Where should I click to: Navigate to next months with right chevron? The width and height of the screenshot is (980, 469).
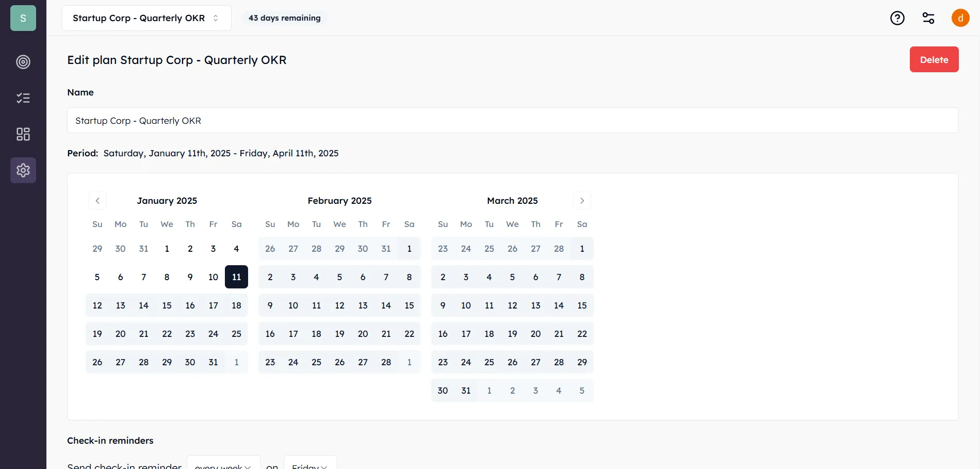pyautogui.click(x=582, y=201)
